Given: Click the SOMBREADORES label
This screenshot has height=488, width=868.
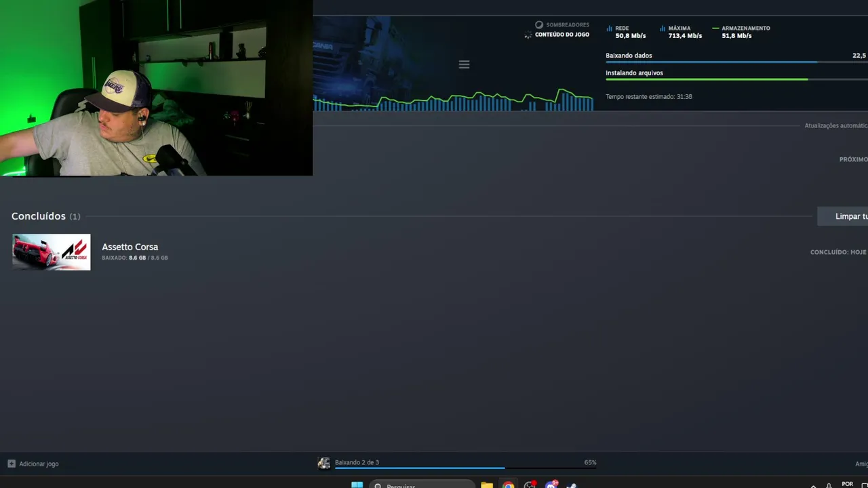Looking at the screenshot, I should click(568, 25).
